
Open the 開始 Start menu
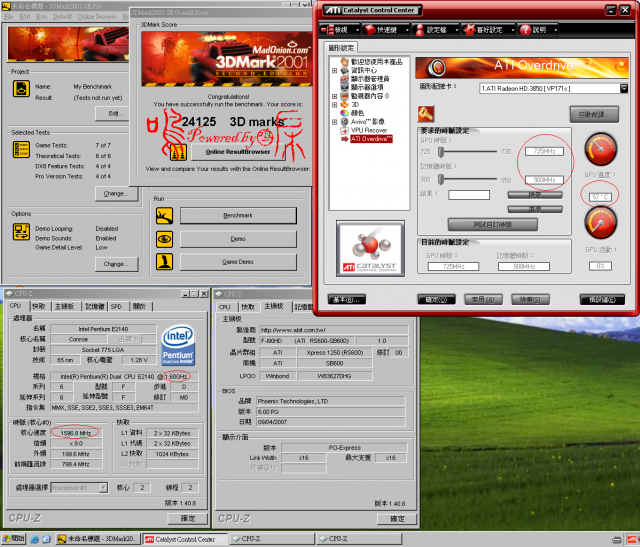click(13, 539)
